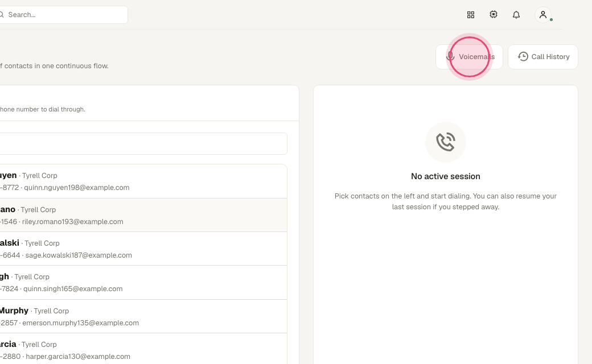Click the Voicemails button

click(469, 57)
